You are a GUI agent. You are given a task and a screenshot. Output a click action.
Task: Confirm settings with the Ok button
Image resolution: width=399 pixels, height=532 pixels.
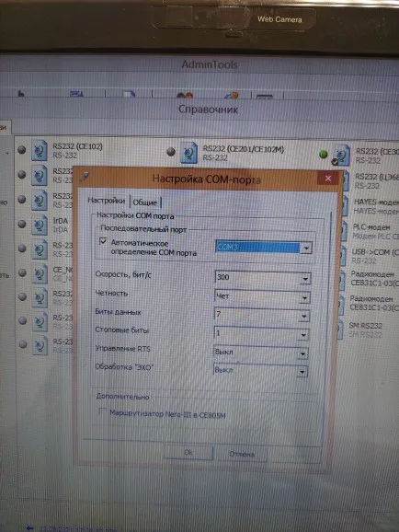pyautogui.click(x=188, y=453)
